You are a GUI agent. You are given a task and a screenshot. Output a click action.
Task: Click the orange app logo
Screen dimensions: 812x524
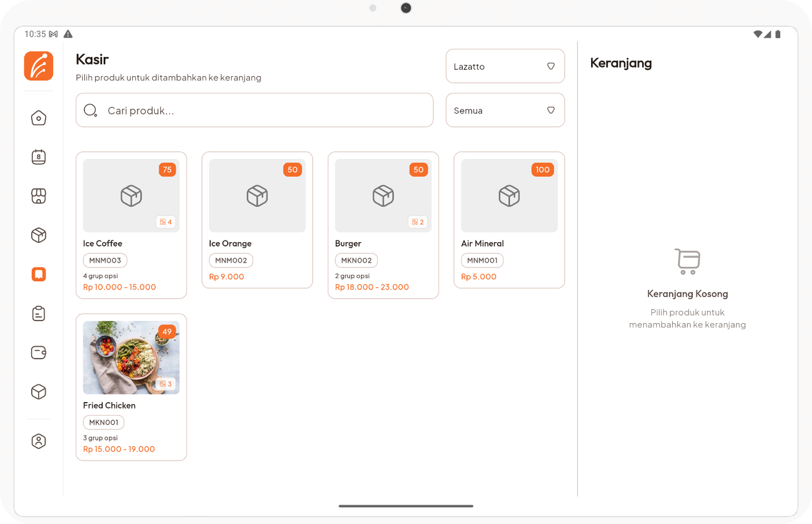pyautogui.click(x=39, y=66)
